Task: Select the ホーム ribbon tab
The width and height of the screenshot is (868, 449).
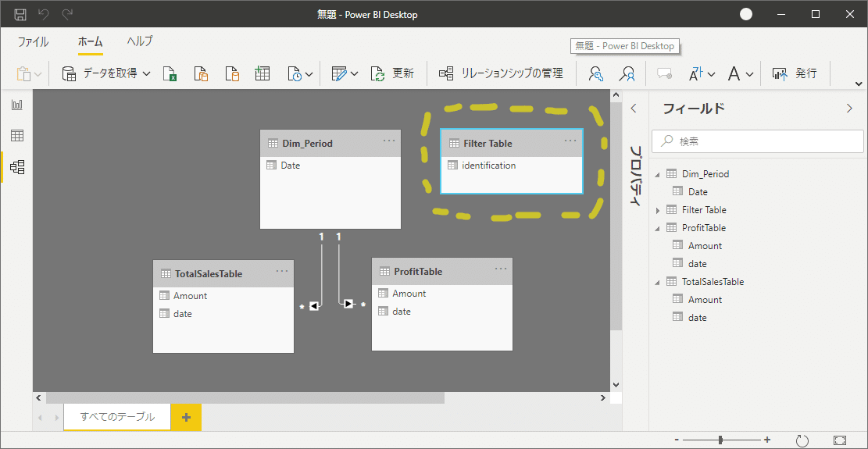Action: 90,42
